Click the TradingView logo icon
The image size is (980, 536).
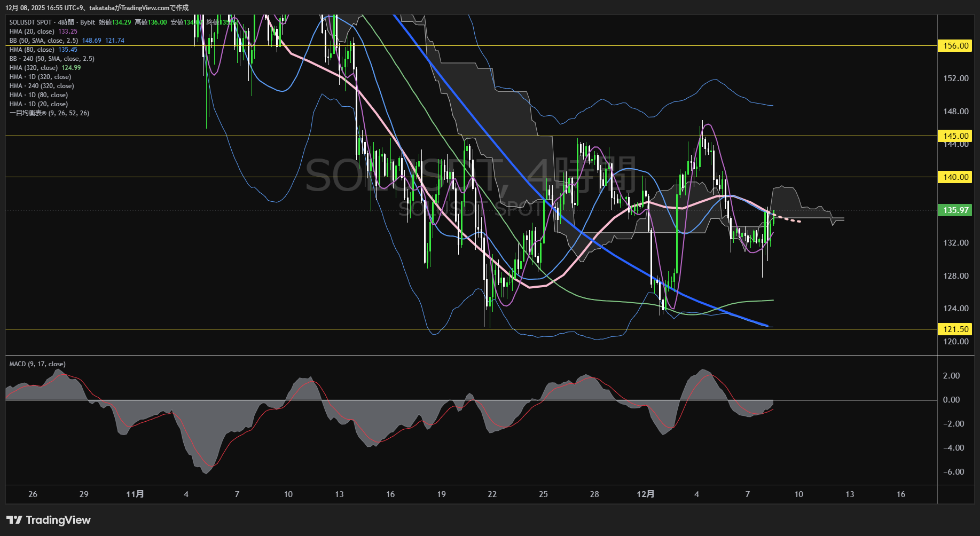[14, 520]
